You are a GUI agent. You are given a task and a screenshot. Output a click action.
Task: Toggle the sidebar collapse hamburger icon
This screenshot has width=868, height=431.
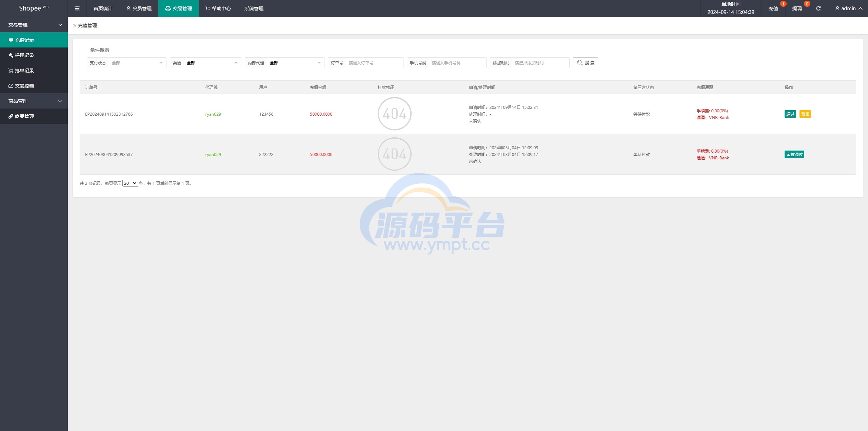77,8
